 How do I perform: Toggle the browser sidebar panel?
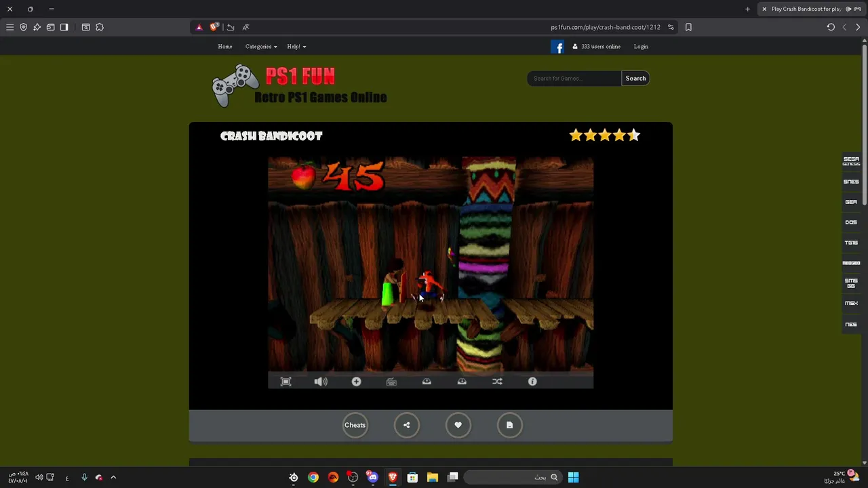[x=64, y=27]
